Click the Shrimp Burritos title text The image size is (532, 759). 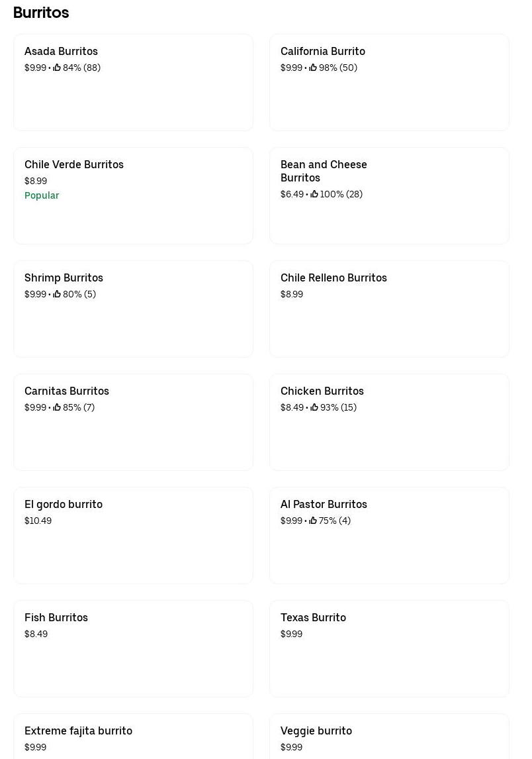point(64,278)
